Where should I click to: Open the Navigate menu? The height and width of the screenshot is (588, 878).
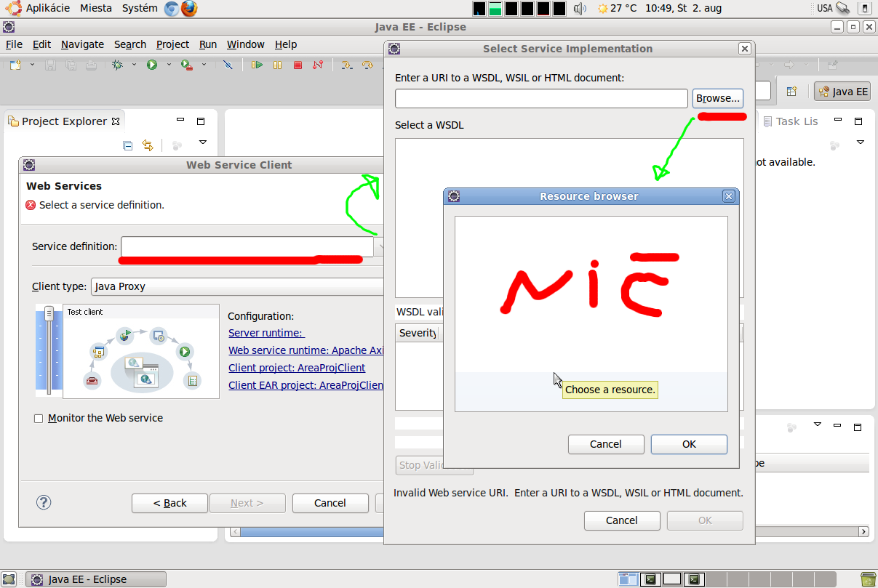click(x=82, y=44)
